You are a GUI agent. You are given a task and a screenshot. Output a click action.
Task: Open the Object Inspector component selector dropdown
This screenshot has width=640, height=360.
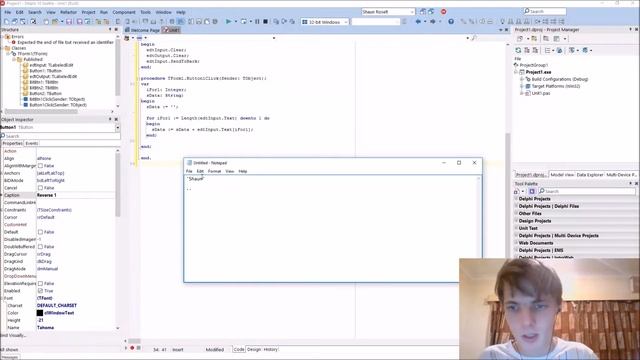click(118, 127)
